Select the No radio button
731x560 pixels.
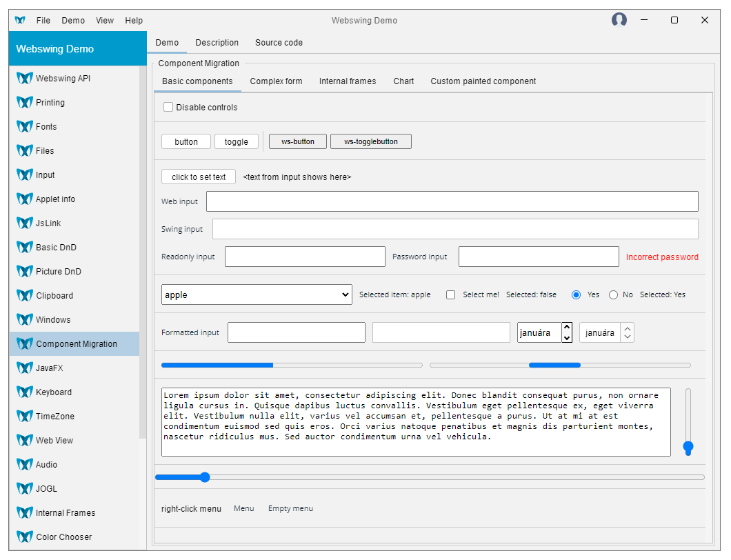[x=614, y=294]
